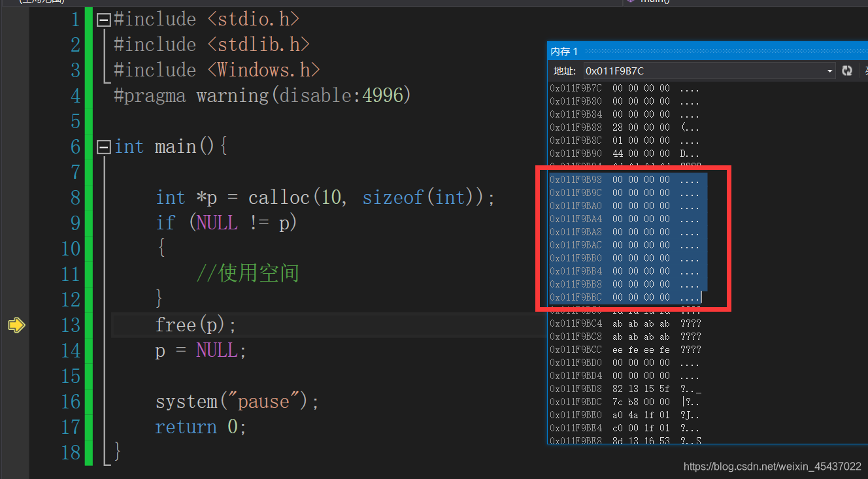Click the 'return 0;' statement

tap(201, 427)
